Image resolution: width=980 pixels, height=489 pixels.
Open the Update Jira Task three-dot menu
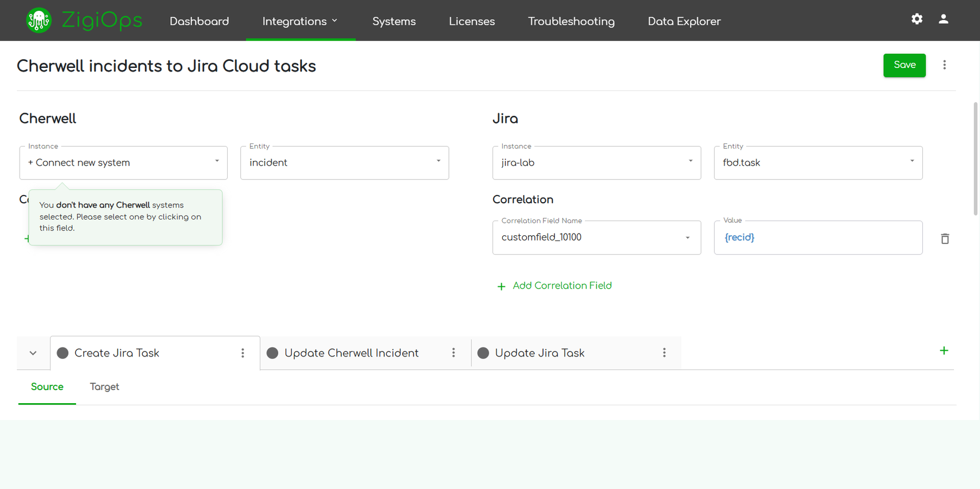[664, 353]
